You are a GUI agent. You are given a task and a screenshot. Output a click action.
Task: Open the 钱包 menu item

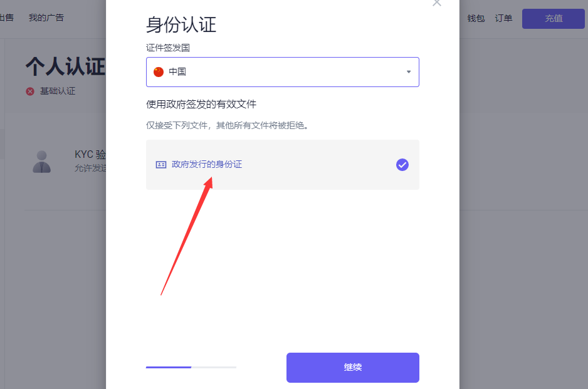point(476,18)
